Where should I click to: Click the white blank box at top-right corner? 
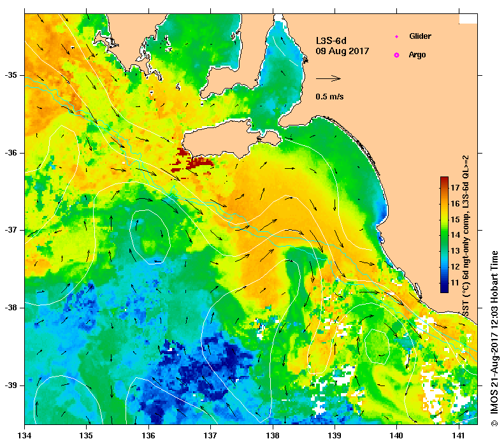pos(468,18)
